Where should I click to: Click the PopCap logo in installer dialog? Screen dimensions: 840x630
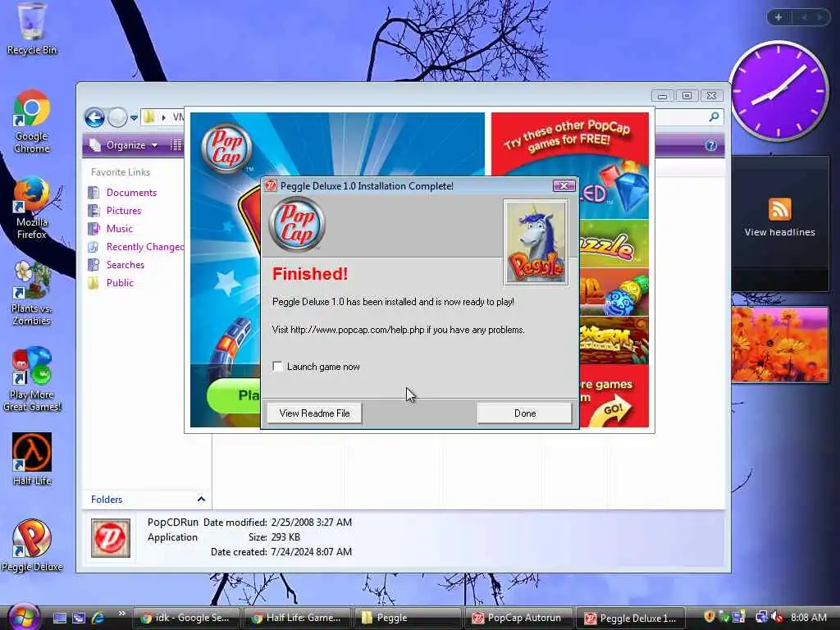pos(297,224)
